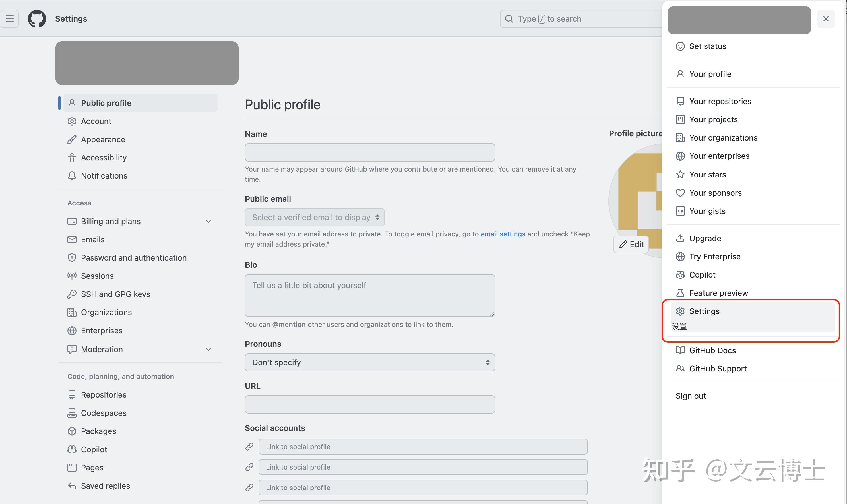
Task: Click the Bio text area
Action: click(x=369, y=295)
